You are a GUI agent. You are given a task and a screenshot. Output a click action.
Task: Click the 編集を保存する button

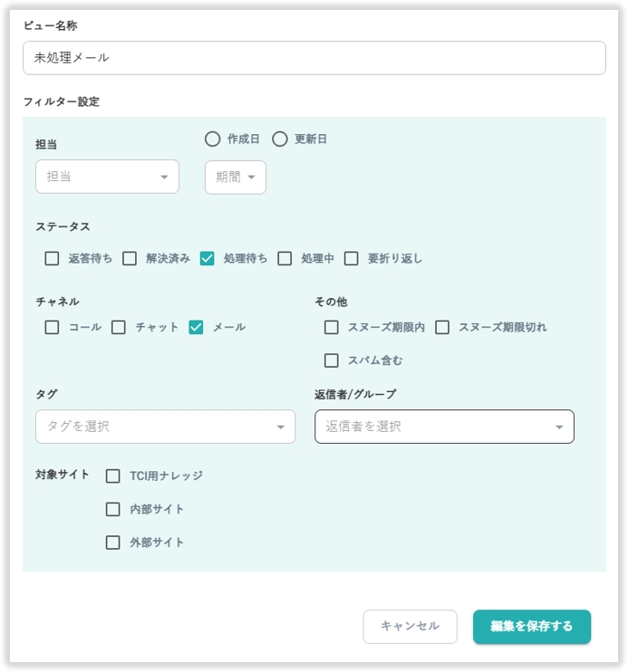(532, 627)
